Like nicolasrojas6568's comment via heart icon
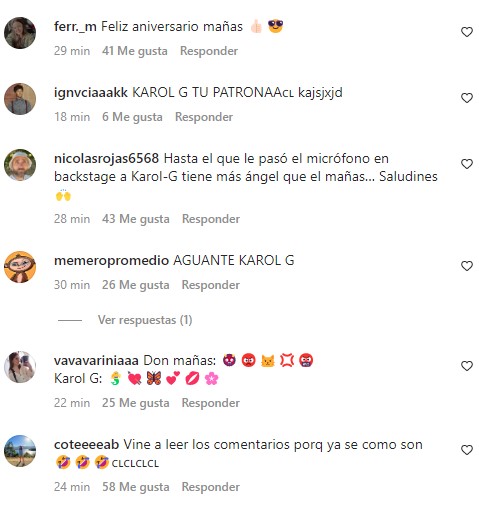This screenshot has width=479, height=510. tap(467, 164)
